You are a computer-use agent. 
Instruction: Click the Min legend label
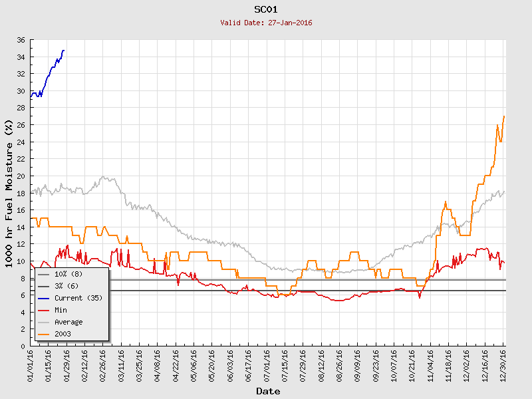pyautogui.click(x=61, y=310)
